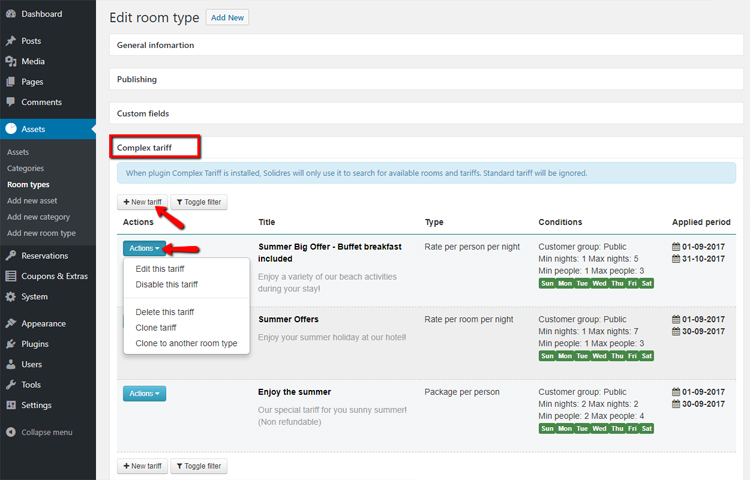Viewport: 750px width, 480px height.
Task: Open the Users icon menu
Action: [x=10, y=364]
